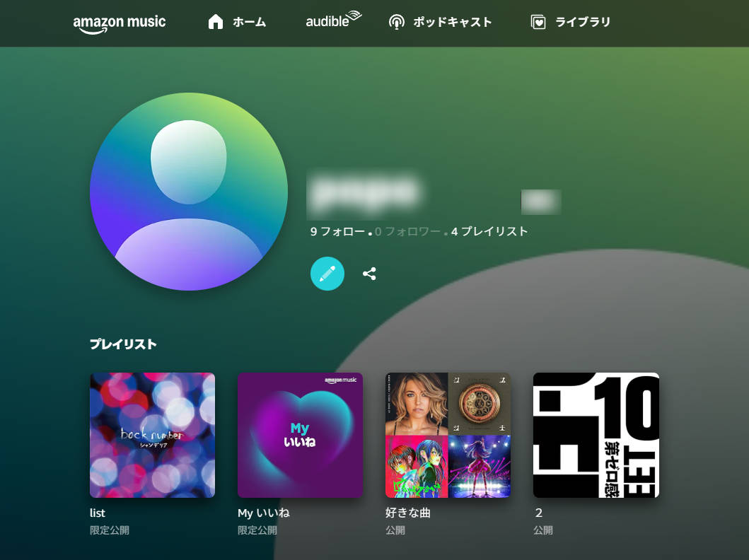This screenshot has height=560, width=749.
Task: Click the playlist title "2"
Action: [x=539, y=513]
